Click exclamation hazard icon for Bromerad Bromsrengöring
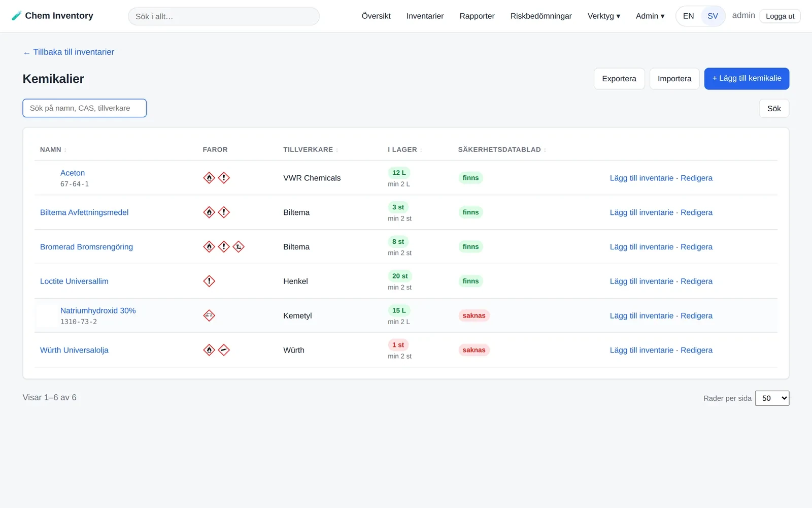The width and height of the screenshot is (812, 508). 224,247
